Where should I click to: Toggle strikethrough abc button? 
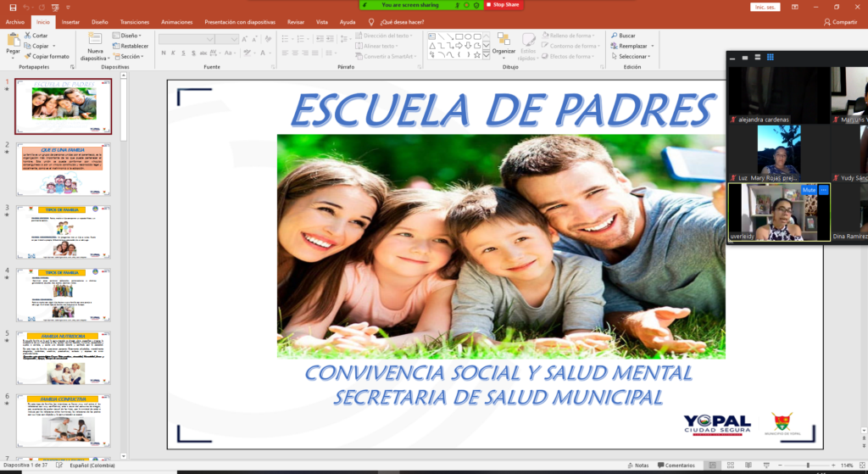tap(203, 53)
